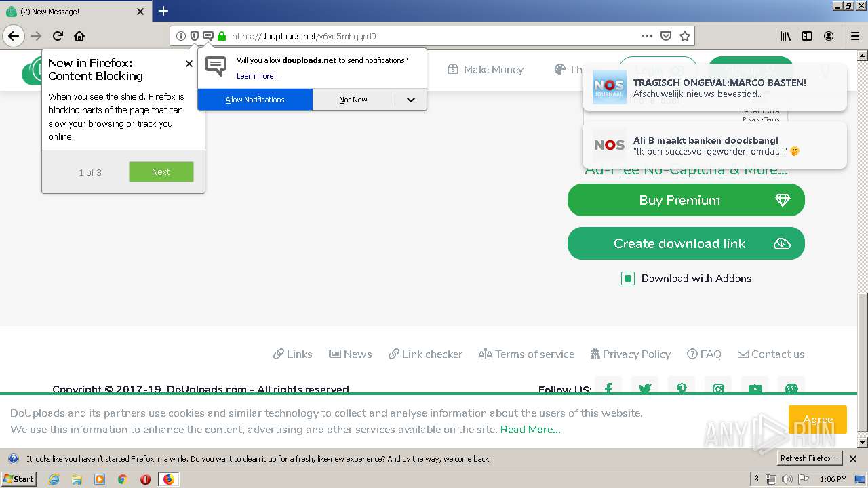
Task: Expand the Not Now dropdown arrow
Action: [411, 100]
